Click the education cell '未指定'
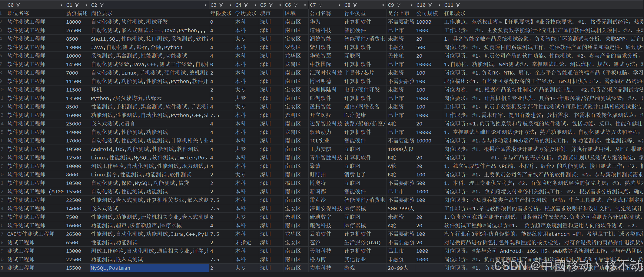 point(244,242)
